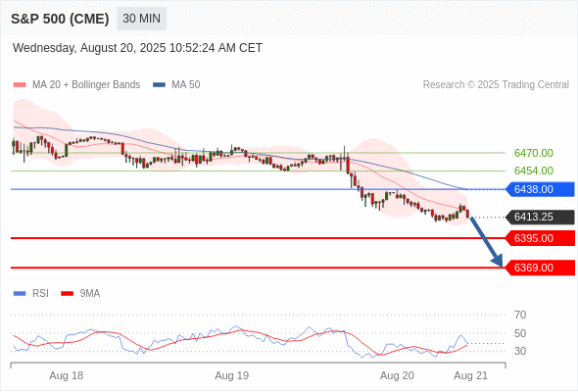Click the Aug 20 date axis label
This screenshot has height=392, width=578.
pos(397,375)
